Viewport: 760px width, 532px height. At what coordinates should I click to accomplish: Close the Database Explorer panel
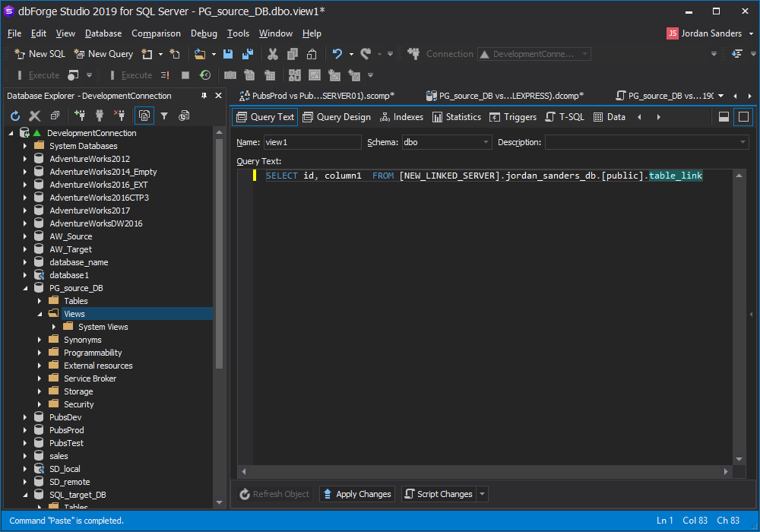[219, 96]
